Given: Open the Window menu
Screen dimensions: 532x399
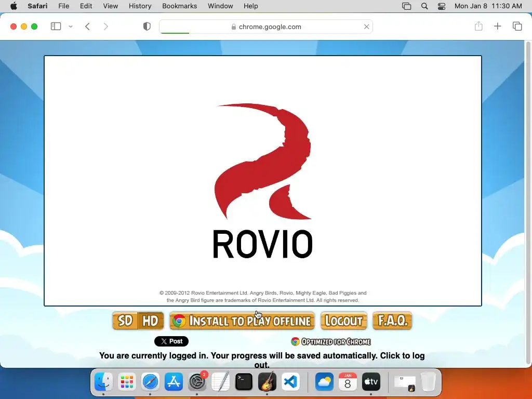Looking at the screenshot, I should tap(220, 6).
